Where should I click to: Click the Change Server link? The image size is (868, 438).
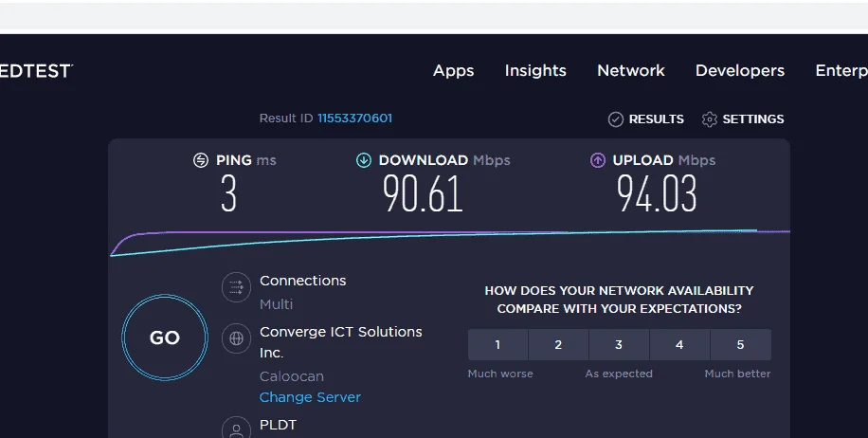310,397
